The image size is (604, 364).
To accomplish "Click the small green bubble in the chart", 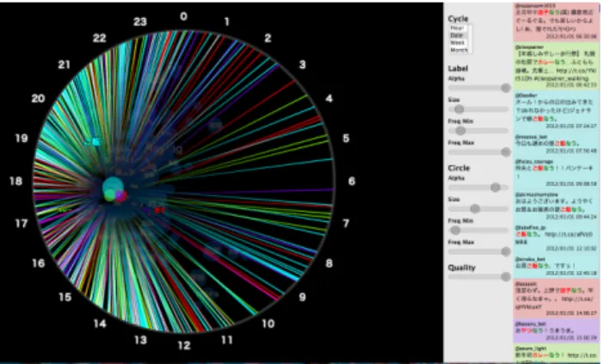I will point(110,195).
